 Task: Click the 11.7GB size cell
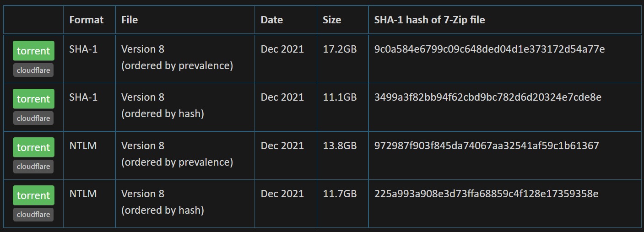pos(340,194)
